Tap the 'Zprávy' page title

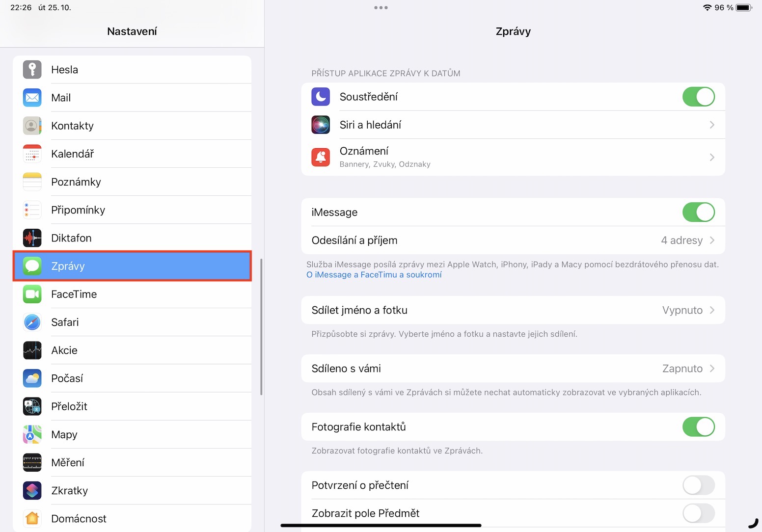tap(513, 31)
